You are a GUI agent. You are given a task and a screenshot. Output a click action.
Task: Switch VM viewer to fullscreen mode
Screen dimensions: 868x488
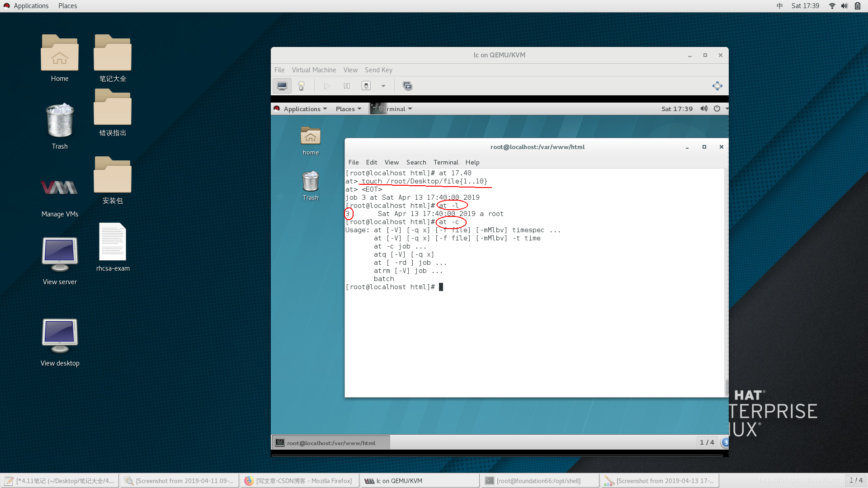717,86
